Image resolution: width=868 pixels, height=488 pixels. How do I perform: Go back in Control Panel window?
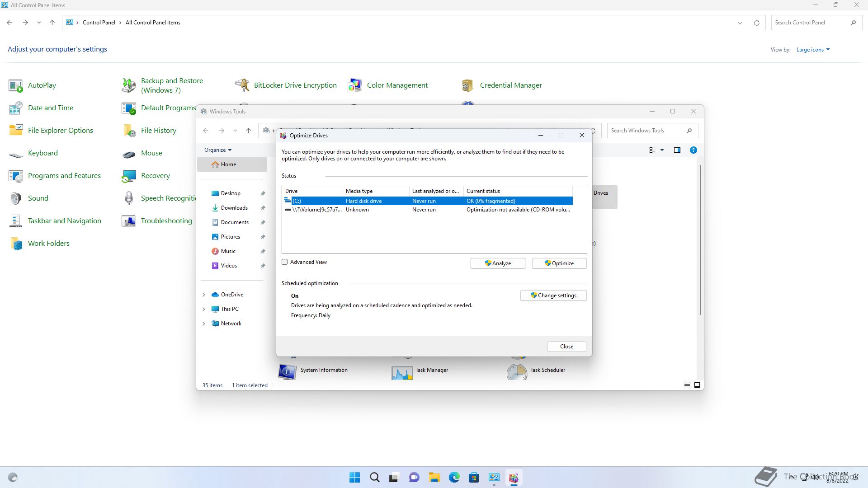pyautogui.click(x=9, y=23)
